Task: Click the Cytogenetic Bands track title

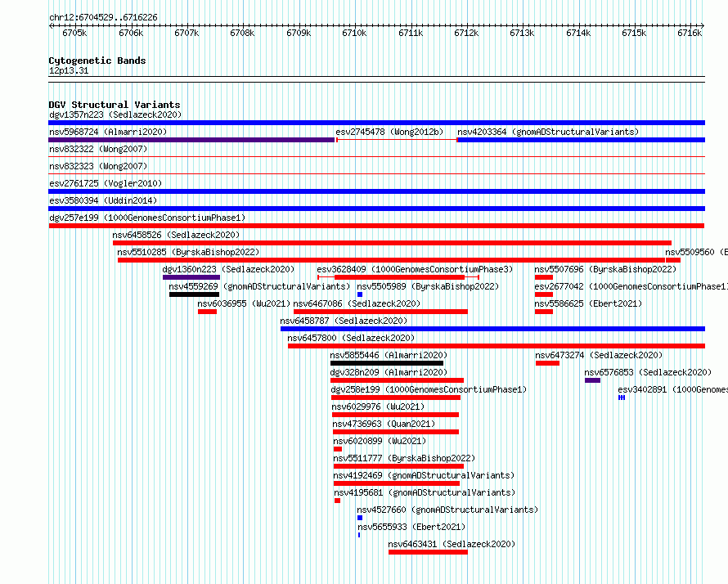Action: click(x=97, y=61)
